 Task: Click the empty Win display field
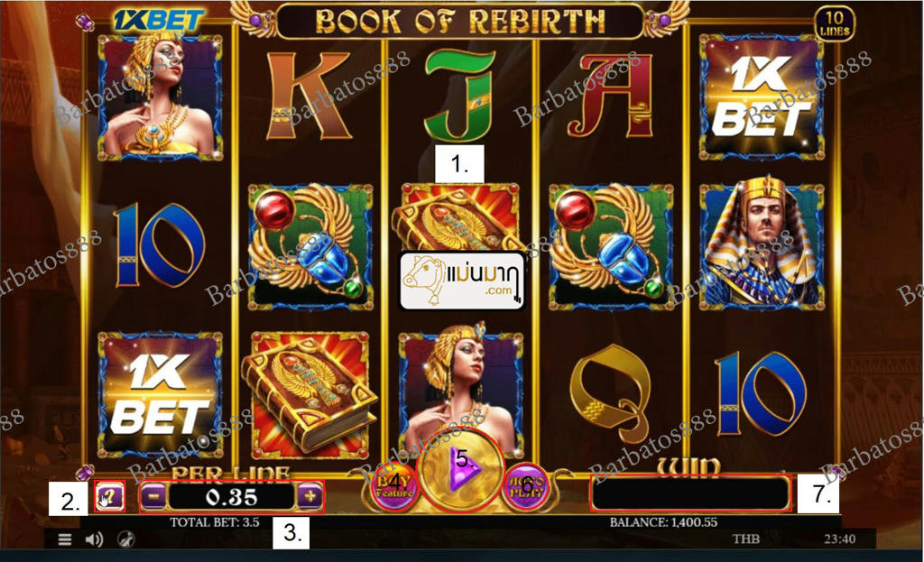point(690,493)
